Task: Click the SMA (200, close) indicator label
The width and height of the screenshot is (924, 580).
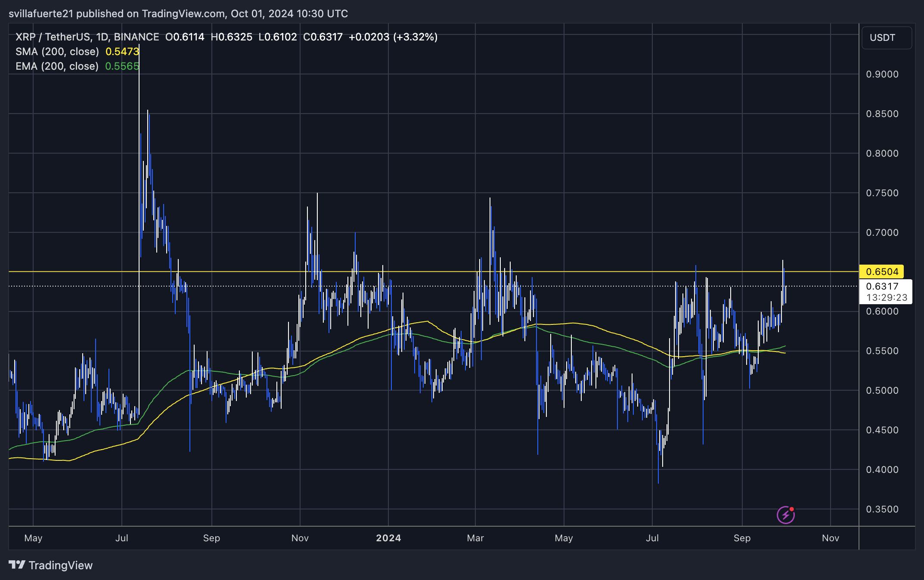Action: click(57, 52)
